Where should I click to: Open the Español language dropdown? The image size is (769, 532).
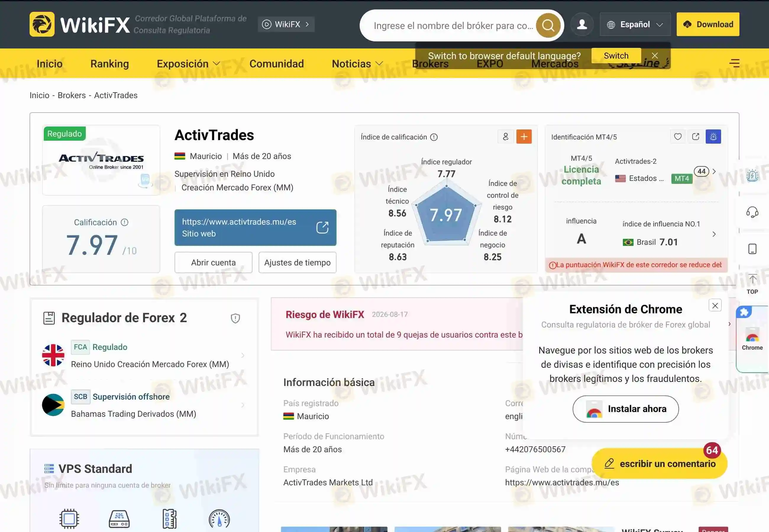[x=635, y=24]
